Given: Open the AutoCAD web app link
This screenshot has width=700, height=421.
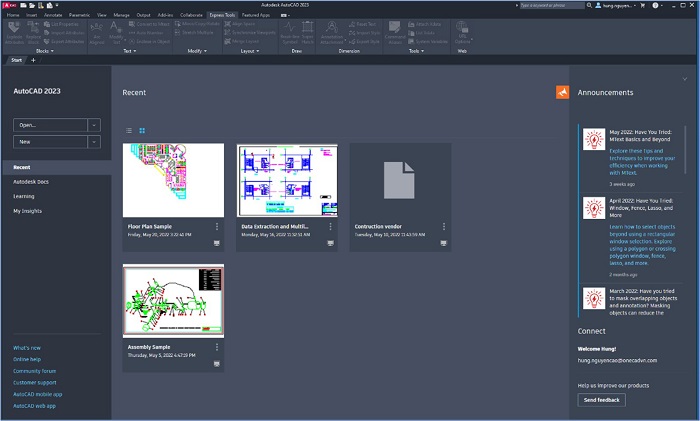Looking at the screenshot, I should pos(34,406).
